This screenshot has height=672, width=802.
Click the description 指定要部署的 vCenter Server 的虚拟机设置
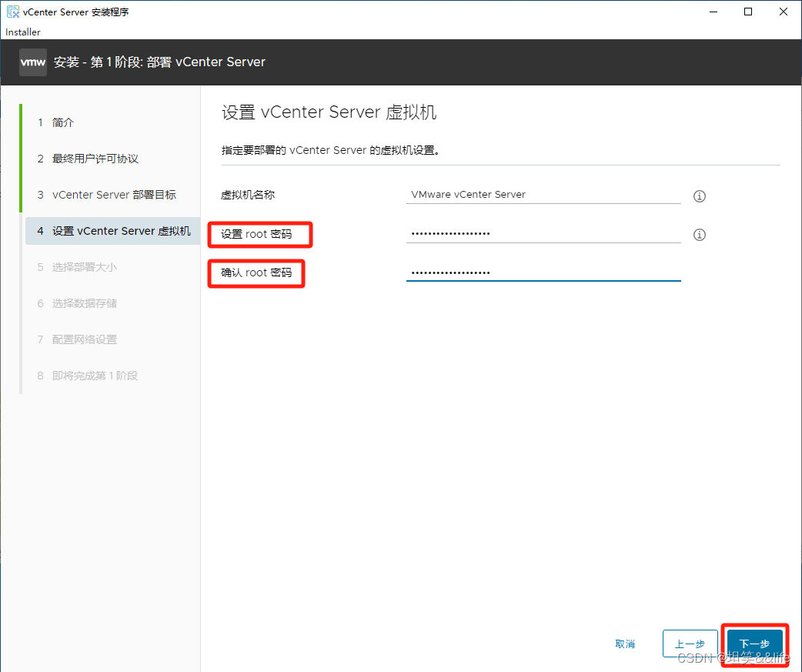330,150
